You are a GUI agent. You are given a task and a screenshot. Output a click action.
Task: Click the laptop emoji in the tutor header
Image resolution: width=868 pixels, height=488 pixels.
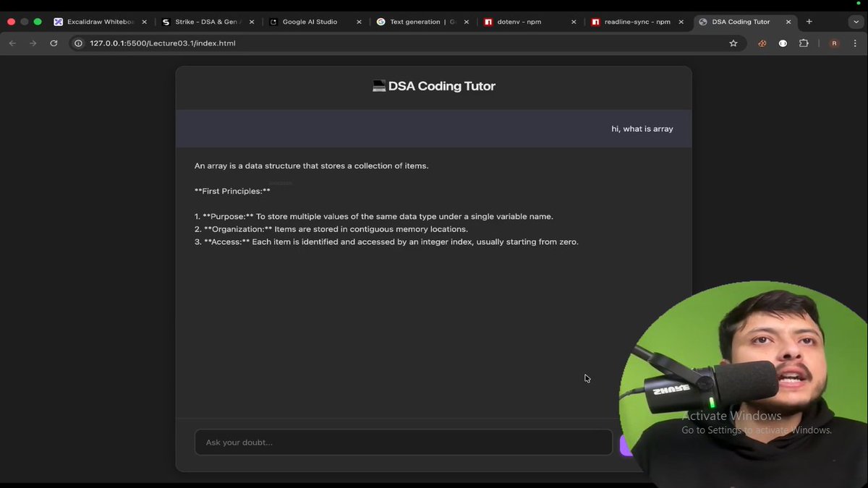379,86
